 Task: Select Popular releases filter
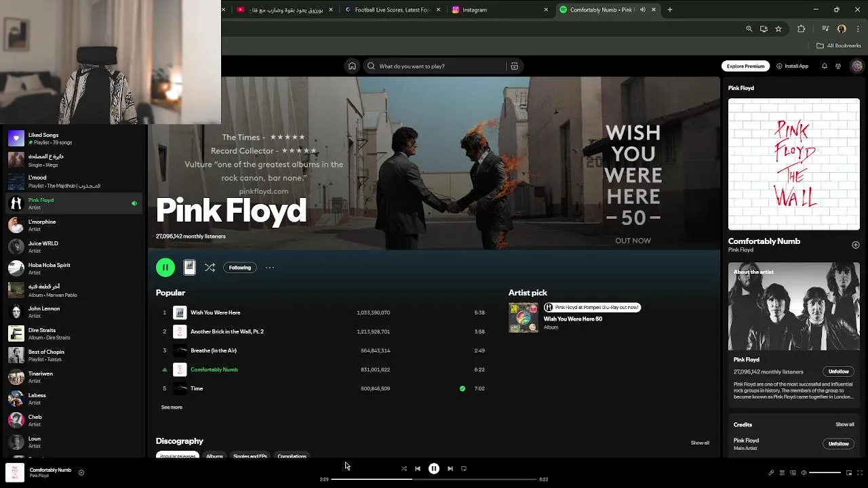tap(178, 456)
